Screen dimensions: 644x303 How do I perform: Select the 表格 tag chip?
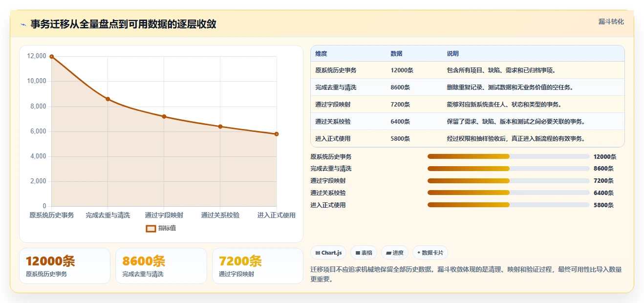click(x=364, y=253)
